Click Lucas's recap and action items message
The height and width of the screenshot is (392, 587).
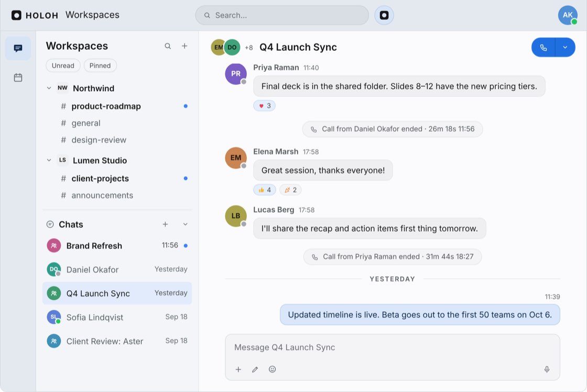369,229
